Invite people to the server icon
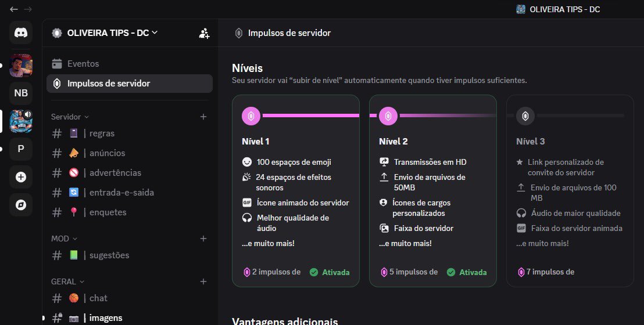Image resolution: width=644 pixels, height=325 pixels. click(x=204, y=33)
